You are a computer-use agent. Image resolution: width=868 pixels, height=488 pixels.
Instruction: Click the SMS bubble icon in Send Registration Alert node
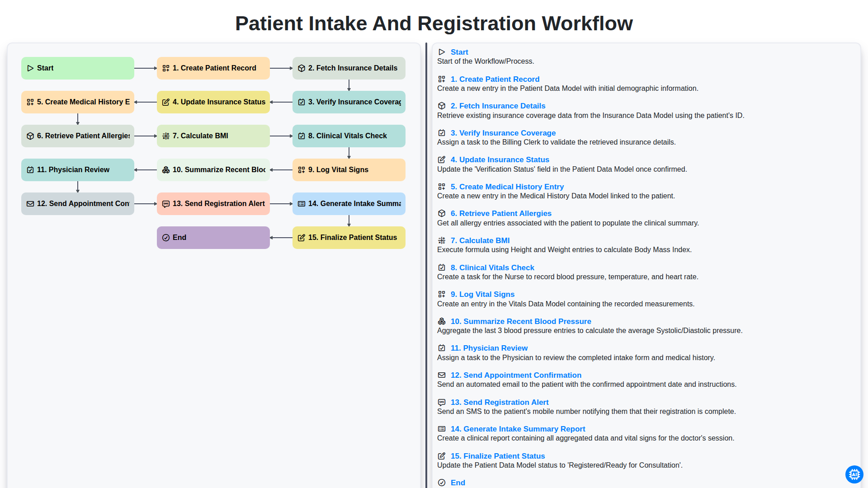pos(166,204)
